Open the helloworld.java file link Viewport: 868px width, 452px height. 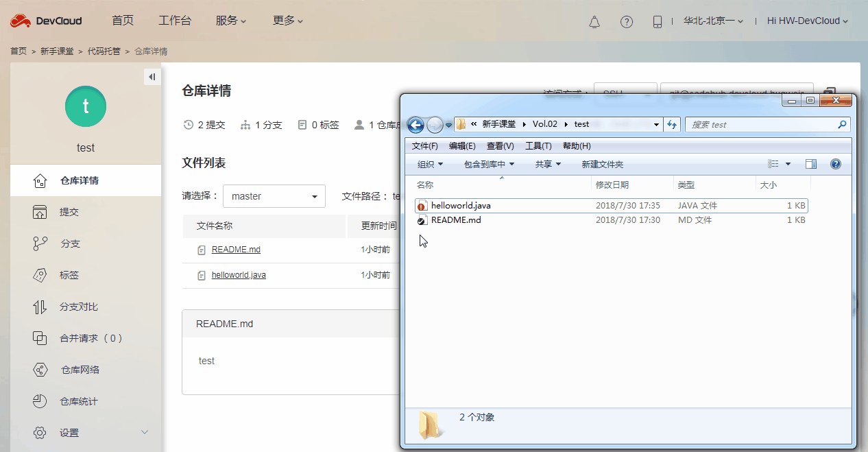238,274
